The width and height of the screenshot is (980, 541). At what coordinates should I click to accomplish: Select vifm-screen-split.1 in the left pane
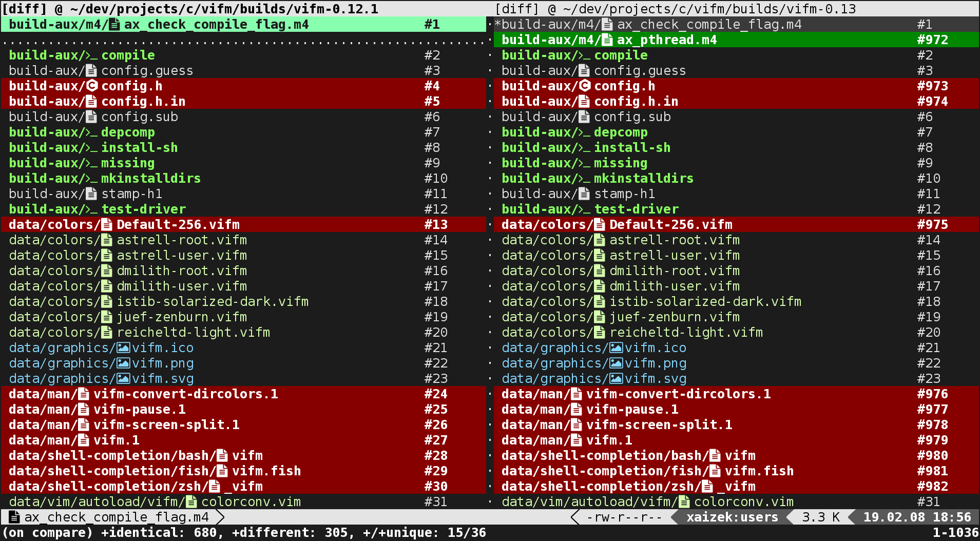pyautogui.click(x=166, y=425)
